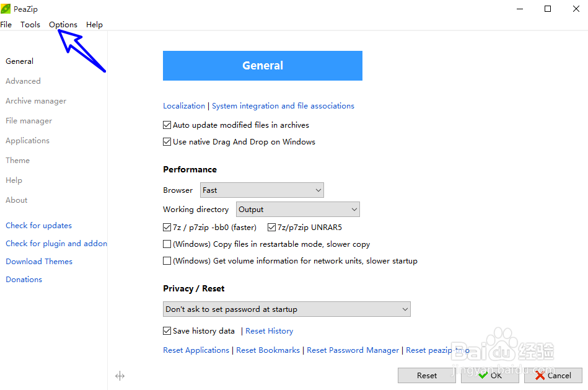Viewport: 588px width, 390px height.
Task: Confirm settings with the OK button
Action: tap(490, 376)
